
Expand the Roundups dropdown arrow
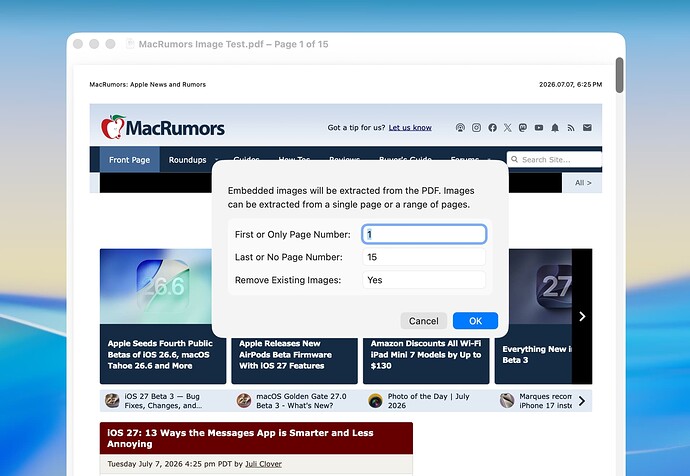[216, 159]
